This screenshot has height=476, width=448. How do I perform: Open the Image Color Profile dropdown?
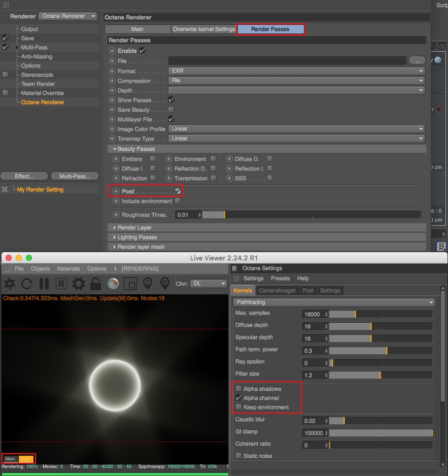pyautogui.click(x=296, y=129)
